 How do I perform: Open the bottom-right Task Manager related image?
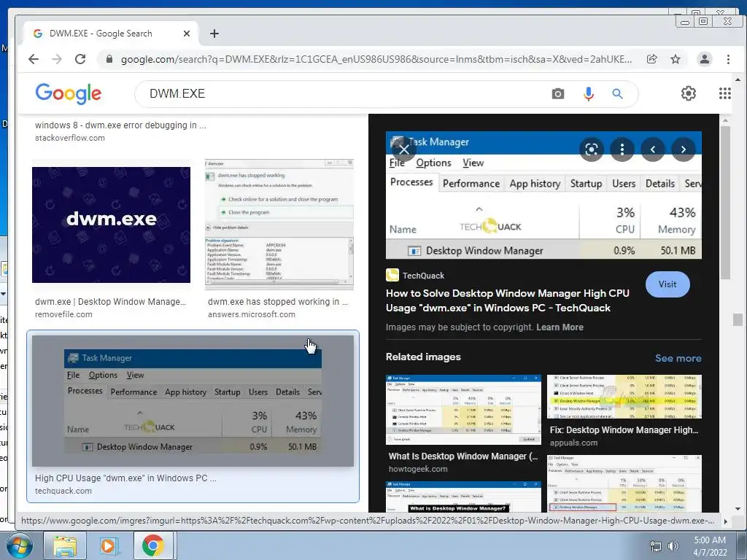pyautogui.click(x=624, y=483)
